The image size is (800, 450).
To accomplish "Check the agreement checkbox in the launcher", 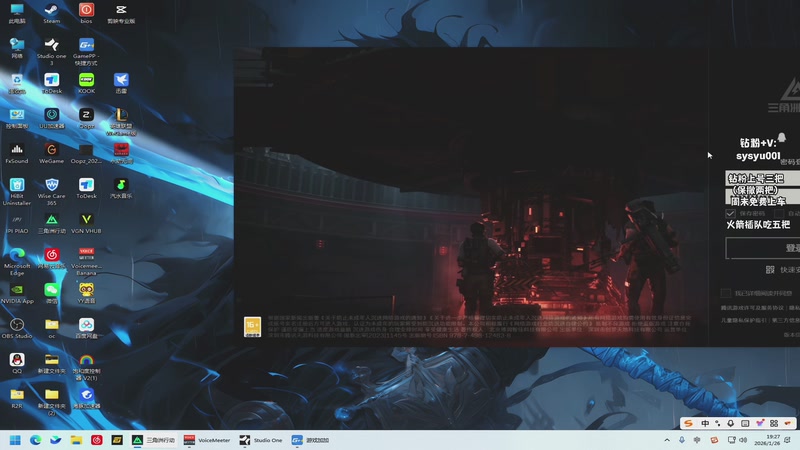I will tap(726, 293).
